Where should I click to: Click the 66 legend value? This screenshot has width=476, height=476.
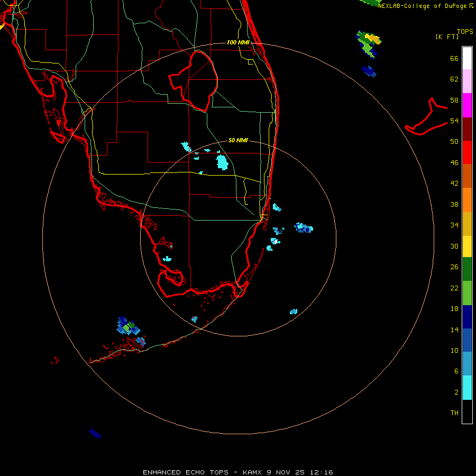[454, 58]
